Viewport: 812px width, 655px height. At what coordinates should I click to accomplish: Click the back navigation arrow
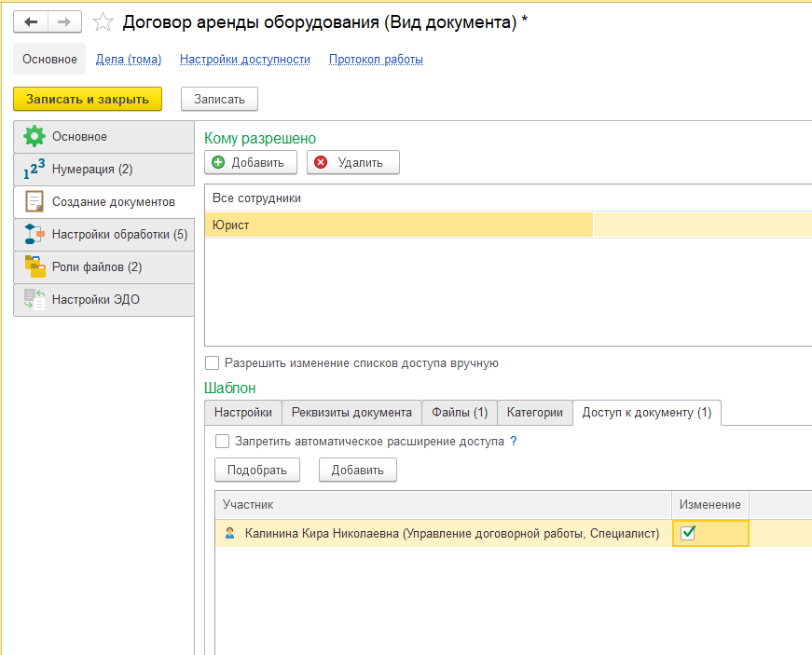pos(31,21)
